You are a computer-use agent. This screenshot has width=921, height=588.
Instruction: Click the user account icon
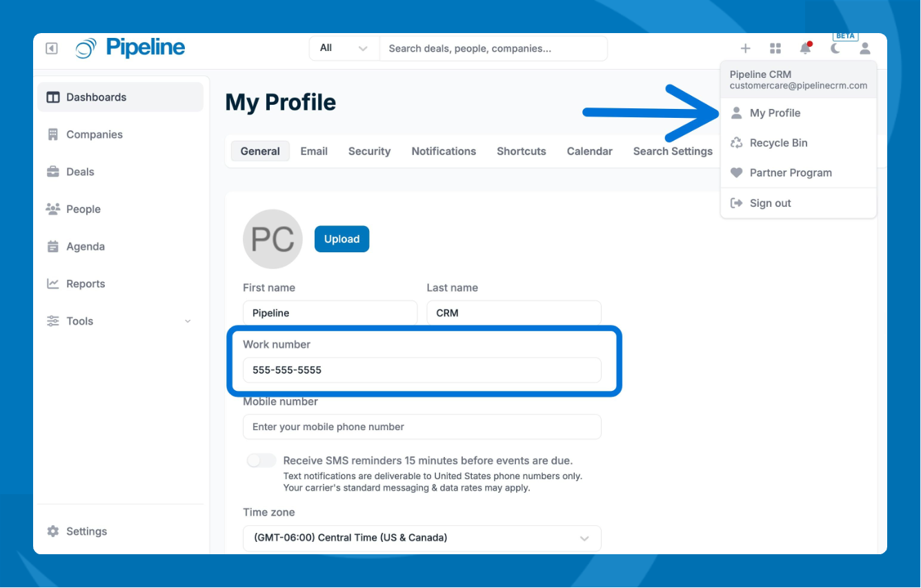pyautogui.click(x=865, y=48)
